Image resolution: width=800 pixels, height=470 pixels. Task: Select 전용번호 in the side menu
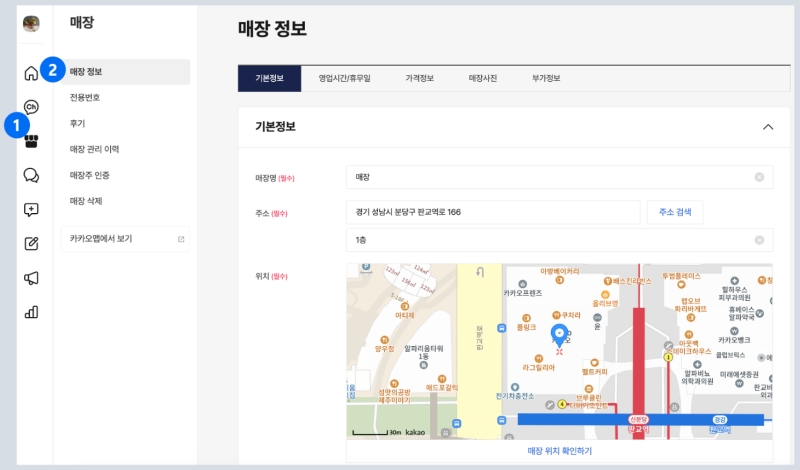(85, 97)
